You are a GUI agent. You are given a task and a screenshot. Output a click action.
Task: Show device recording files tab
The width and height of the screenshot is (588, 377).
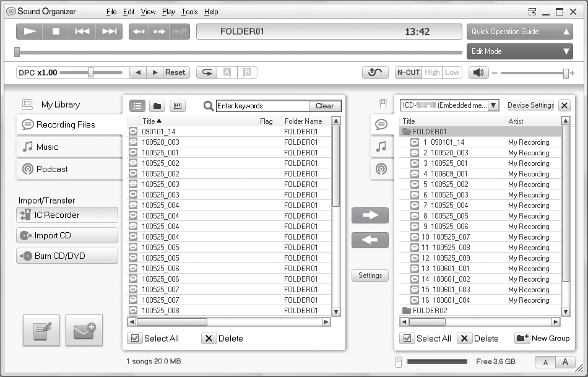381,124
